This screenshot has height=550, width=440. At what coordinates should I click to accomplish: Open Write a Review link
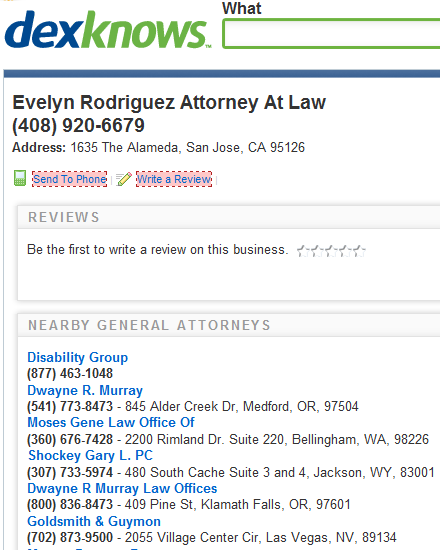(174, 179)
